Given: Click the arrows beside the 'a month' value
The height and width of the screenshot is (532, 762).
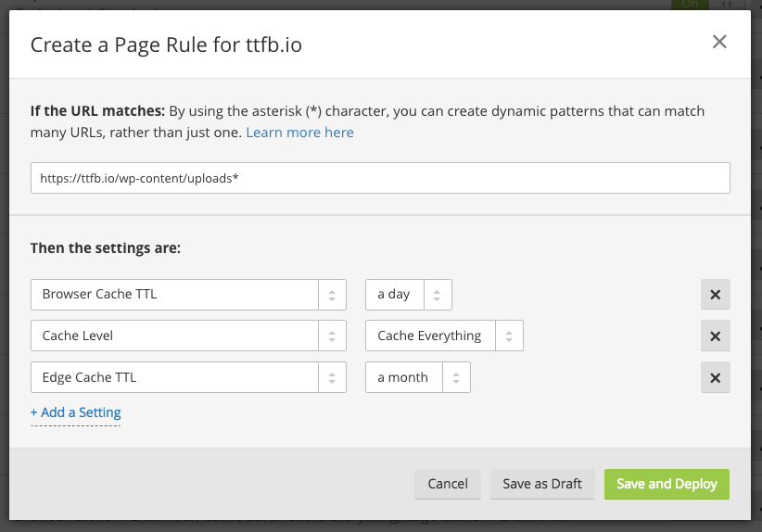Looking at the screenshot, I should pyautogui.click(x=456, y=377).
